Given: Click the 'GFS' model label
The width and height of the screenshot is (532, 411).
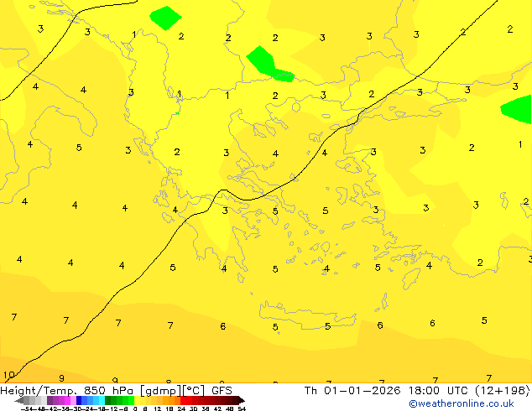Looking at the screenshot, I should pyautogui.click(x=222, y=391).
